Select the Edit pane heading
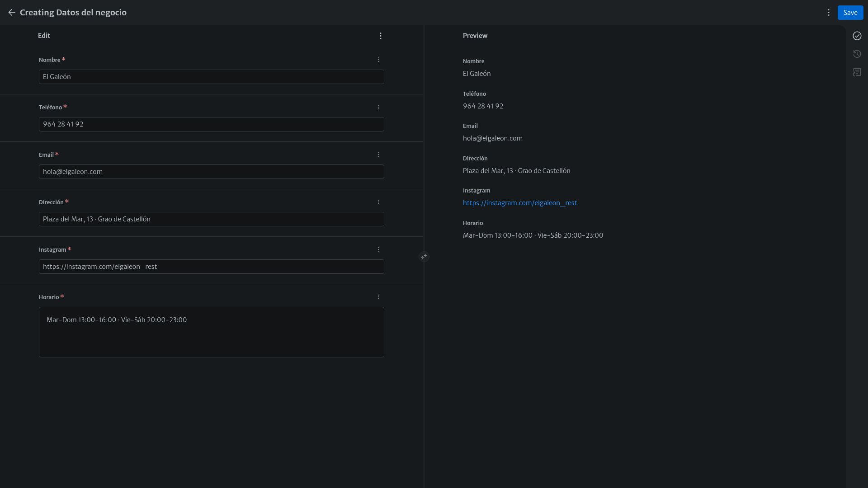868x488 pixels. tap(44, 36)
